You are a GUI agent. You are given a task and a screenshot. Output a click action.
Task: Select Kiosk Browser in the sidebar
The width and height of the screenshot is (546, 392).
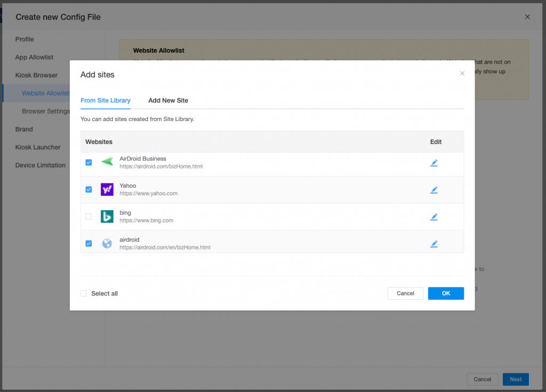(36, 75)
